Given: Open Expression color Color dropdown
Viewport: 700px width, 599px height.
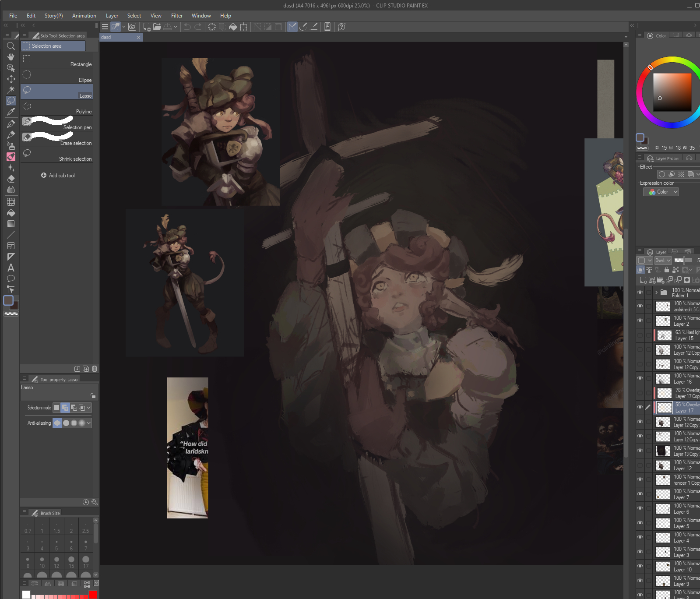Looking at the screenshot, I should [x=661, y=192].
